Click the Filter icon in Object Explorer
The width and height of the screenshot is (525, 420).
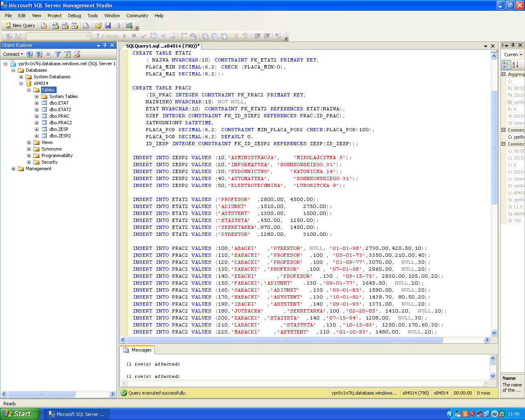click(x=58, y=54)
